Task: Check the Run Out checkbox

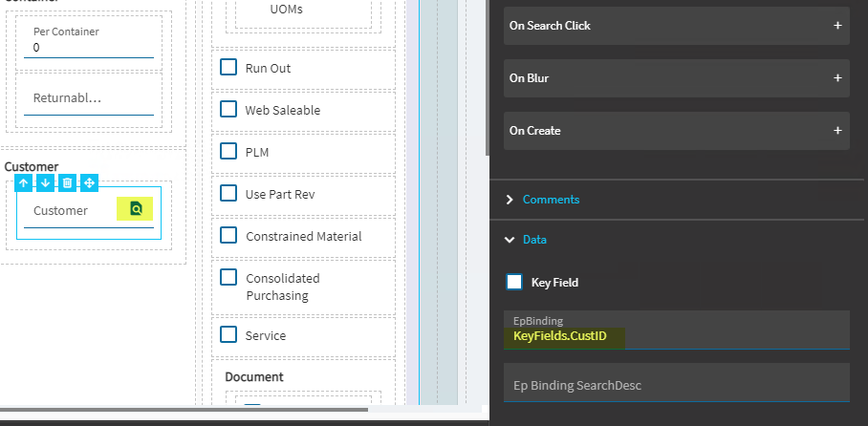Action: point(228,68)
